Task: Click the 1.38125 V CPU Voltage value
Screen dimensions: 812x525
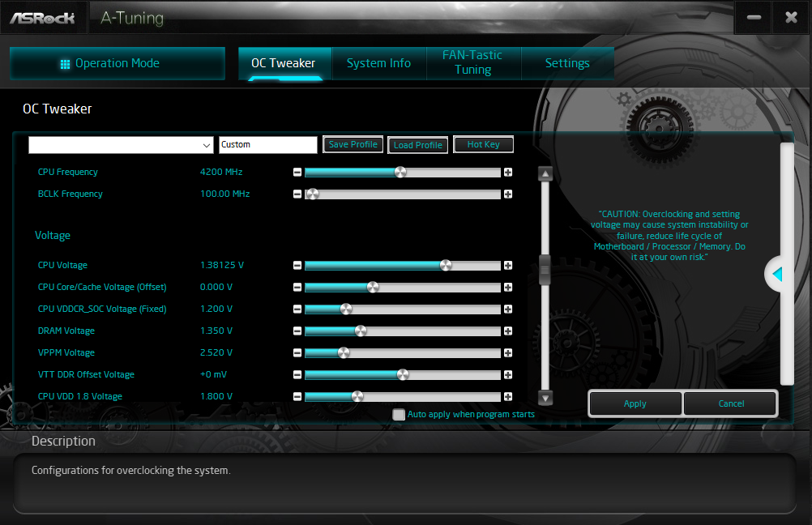Action: coord(222,265)
